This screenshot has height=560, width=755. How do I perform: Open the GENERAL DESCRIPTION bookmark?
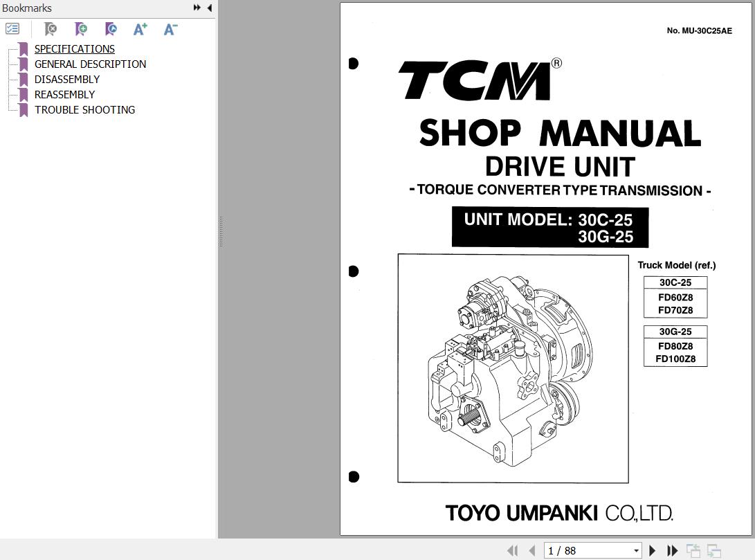tap(90, 64)
